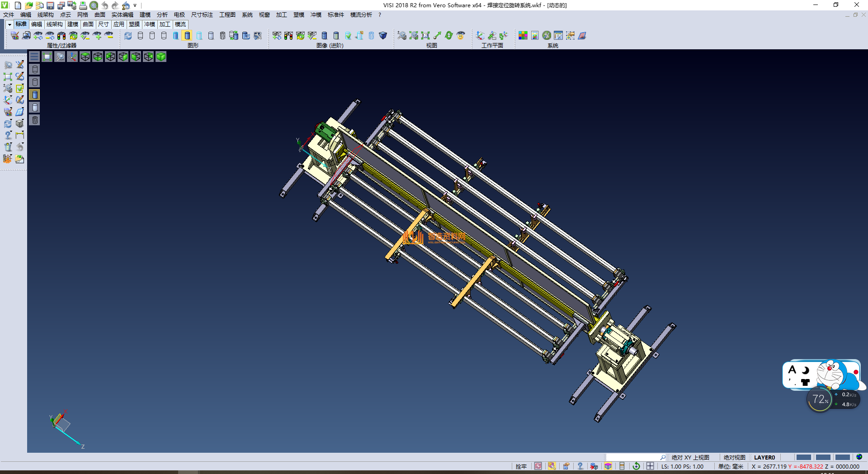Viewport: 868px width, 474px height.
Task: Open the 文件 menu
Action: 9,15
